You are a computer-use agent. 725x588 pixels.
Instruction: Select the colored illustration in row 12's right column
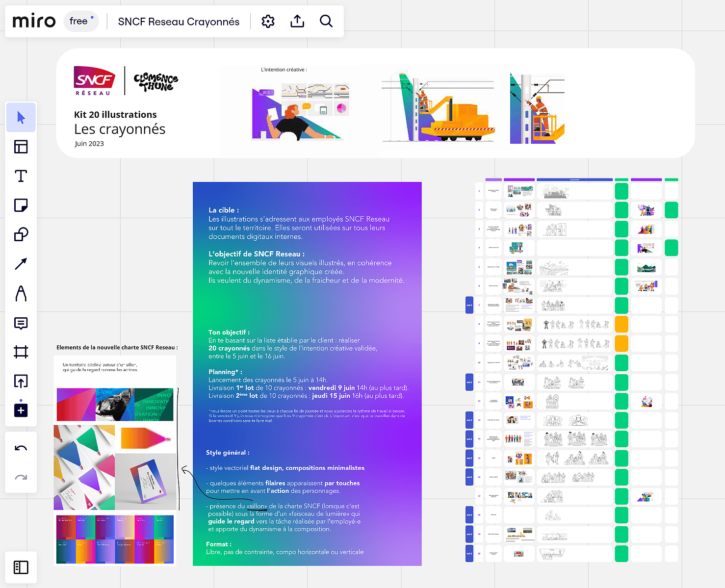point(647,402)
